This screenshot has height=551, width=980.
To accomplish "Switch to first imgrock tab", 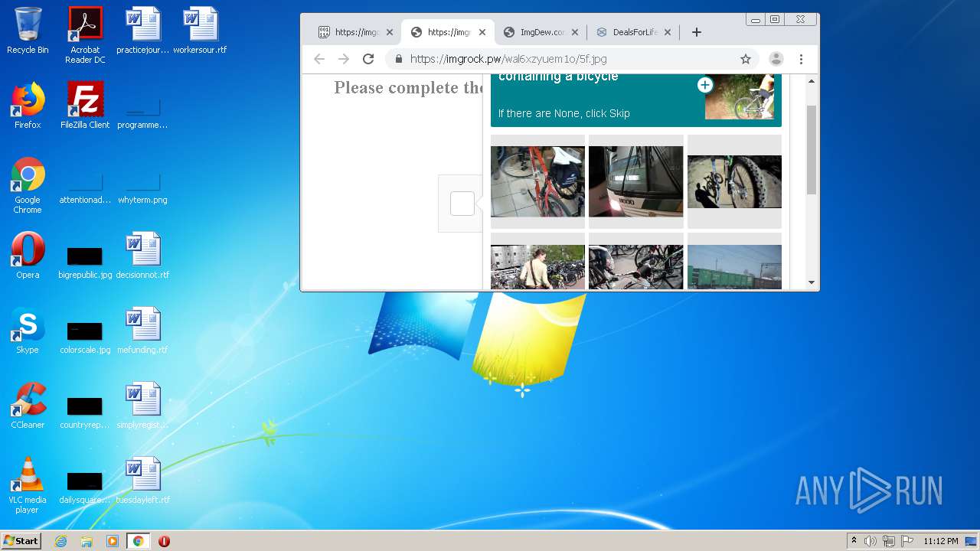I will [x=354, y=32].
